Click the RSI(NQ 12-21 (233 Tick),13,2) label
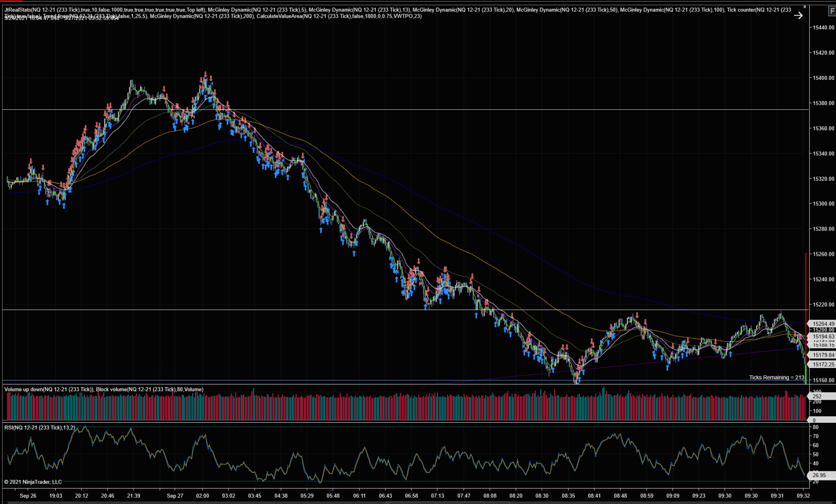This screenshot has width=836, height=504. [40, 428]
